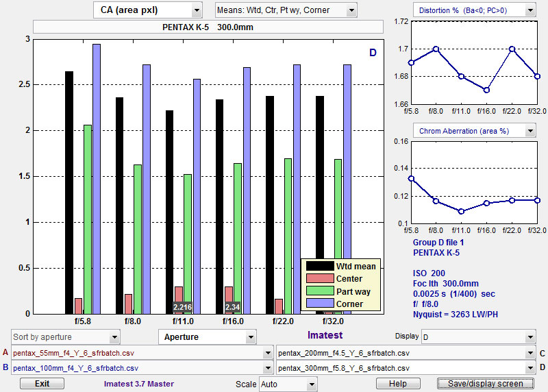The image size is (548, 392).
Task: Click the Save/display screen button
Action: (486, 384)
